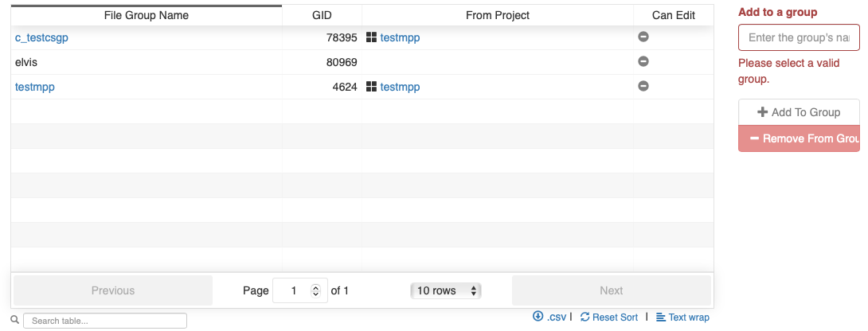
Task: Click the Reset Sort refresh icon
Action: (x=585, y=317)
